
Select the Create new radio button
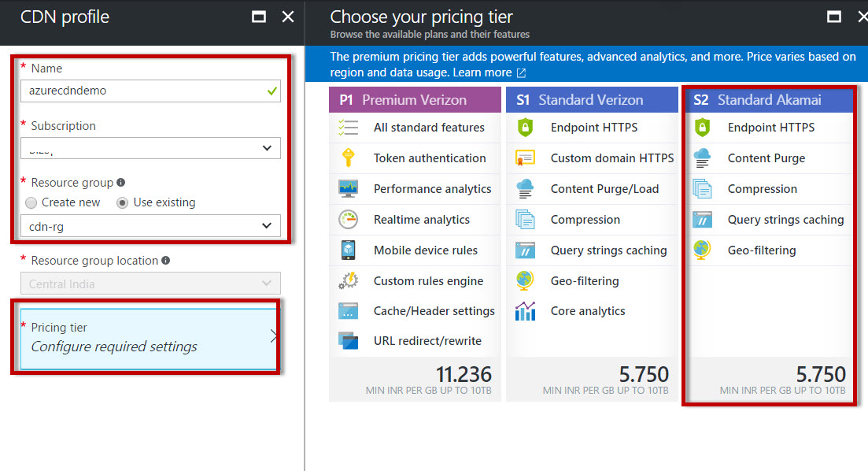[31, 202]
